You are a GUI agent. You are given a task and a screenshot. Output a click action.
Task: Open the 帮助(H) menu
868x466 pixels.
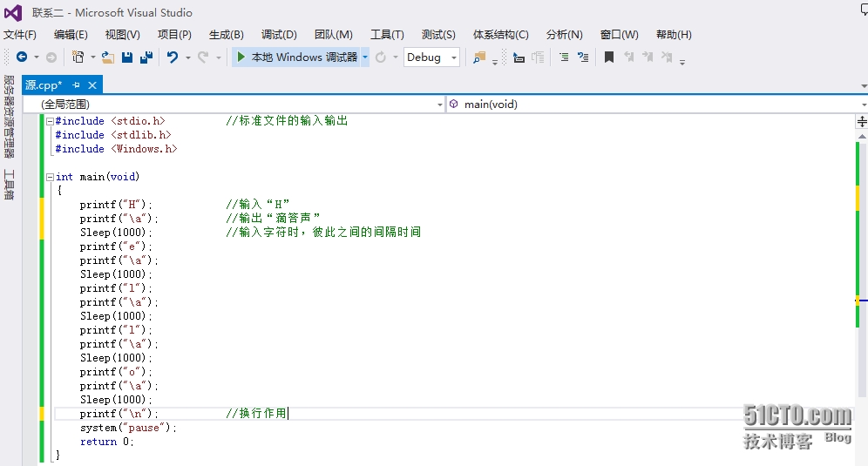(674, 35)
